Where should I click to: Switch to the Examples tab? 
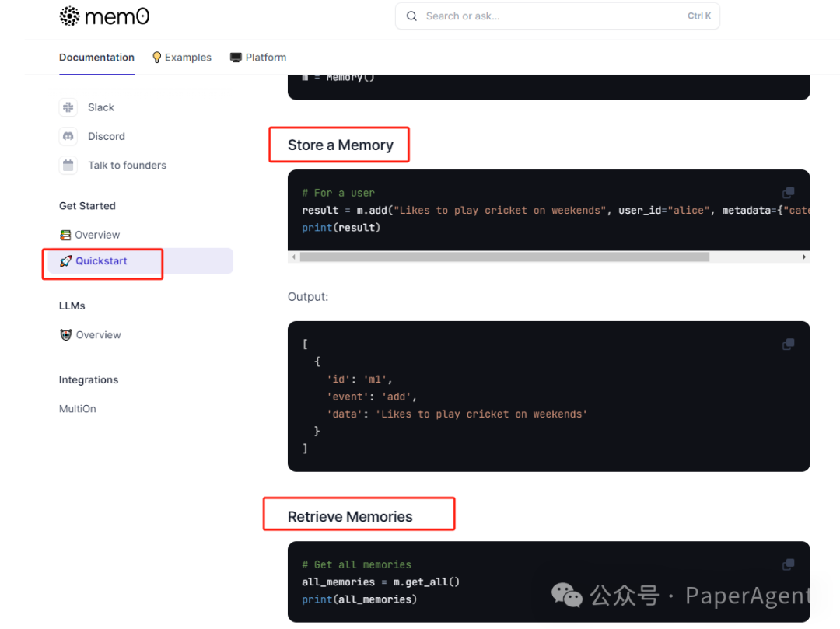point(181,58)
